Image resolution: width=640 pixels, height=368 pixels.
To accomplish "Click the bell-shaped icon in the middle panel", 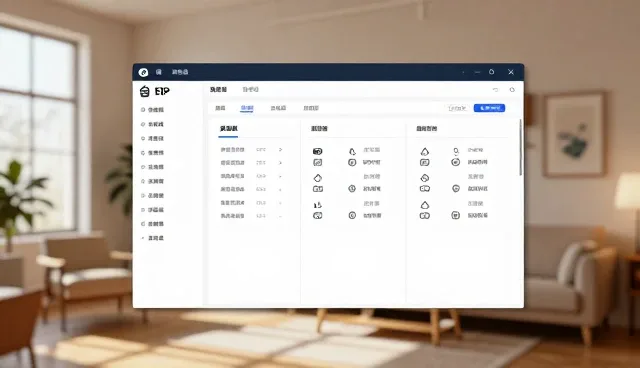I will 352,152.
